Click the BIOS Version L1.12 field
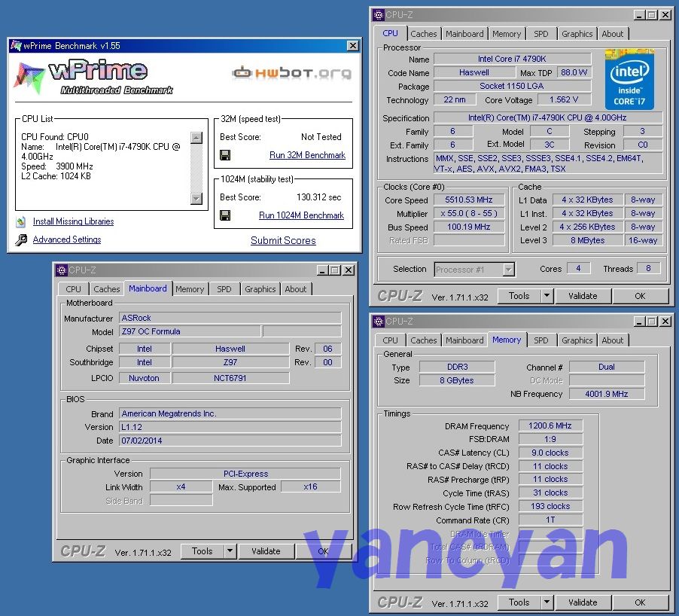This screenshot has width=679, height=616. tap(230, 427)
